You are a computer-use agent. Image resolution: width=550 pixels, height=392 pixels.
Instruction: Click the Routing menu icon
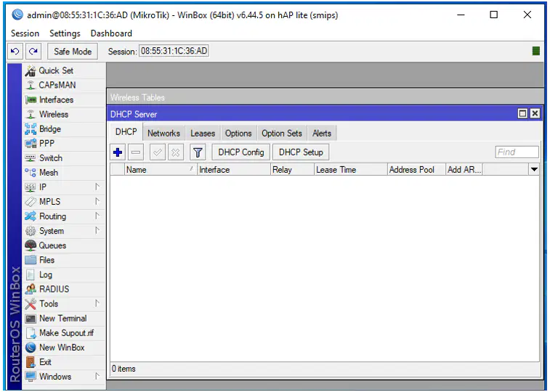tap(31, 216)
